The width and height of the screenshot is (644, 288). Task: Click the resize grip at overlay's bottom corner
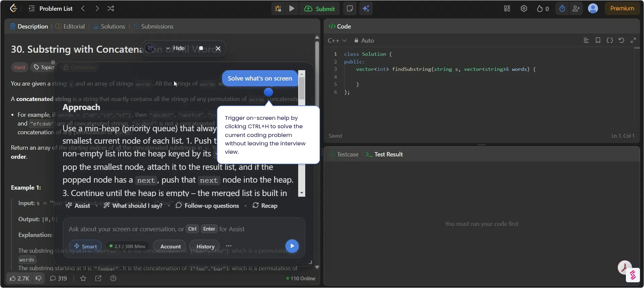(310, 262)
